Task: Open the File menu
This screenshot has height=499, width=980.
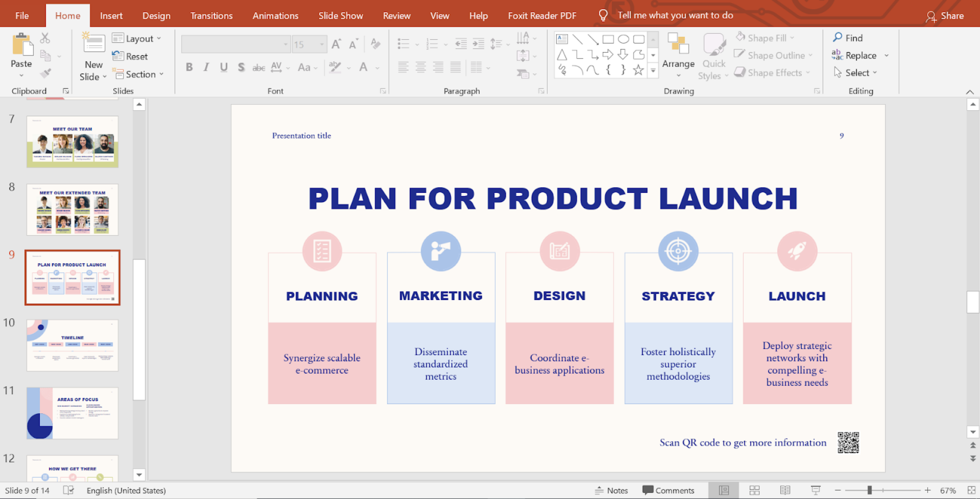Action: [x=22, y=15]
